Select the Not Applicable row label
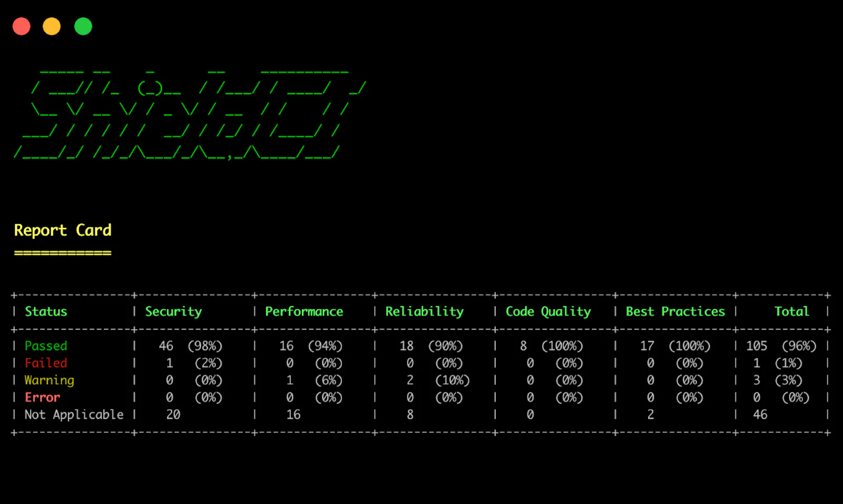The image size is (843, 504). pos(74,414)
